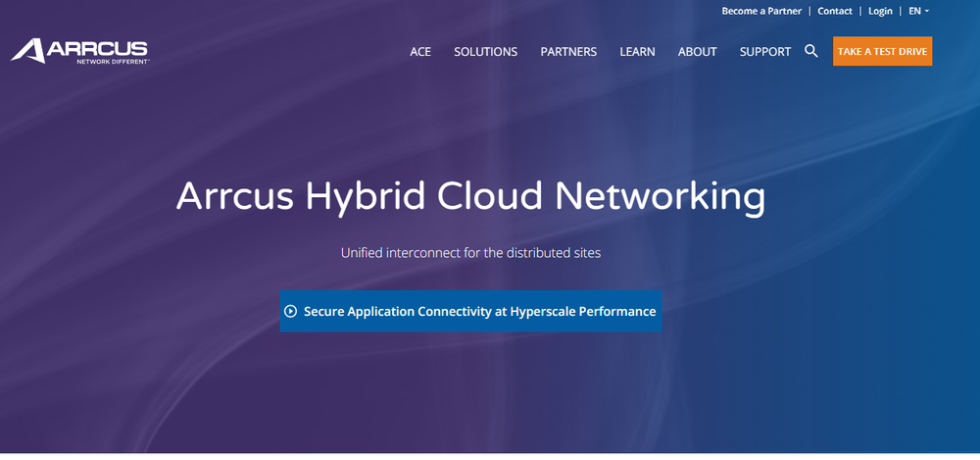Image resolution: width=980 pixels, height=460 pixels.
Task: Click the Take a Test Drive button
Action: 883,51
